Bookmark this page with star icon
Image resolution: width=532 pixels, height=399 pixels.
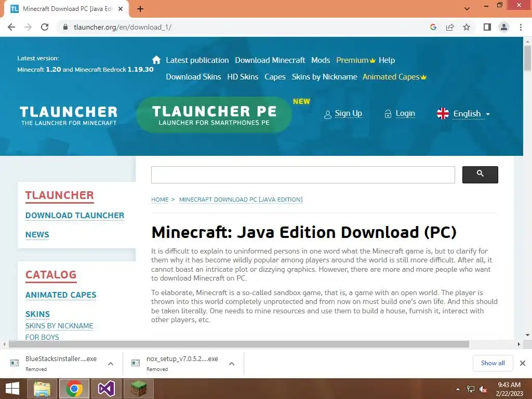pyautogui.click(x=467, y=27)
